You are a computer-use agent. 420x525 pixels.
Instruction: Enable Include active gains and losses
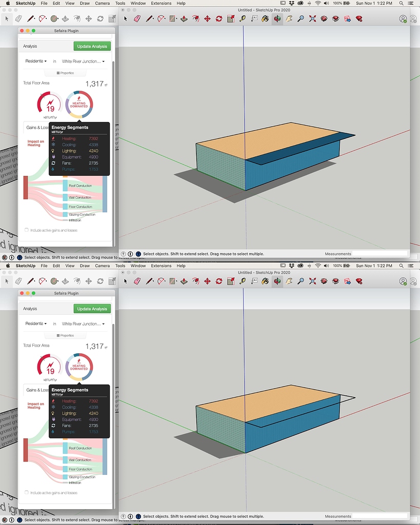click(26, 231)
